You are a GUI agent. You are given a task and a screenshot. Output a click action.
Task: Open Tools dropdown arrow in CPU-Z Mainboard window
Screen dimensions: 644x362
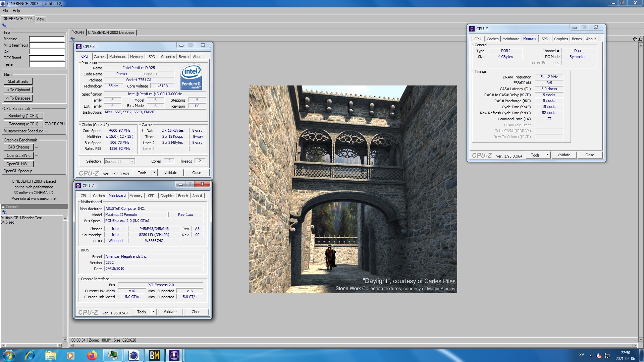click(x=154, y=312)
